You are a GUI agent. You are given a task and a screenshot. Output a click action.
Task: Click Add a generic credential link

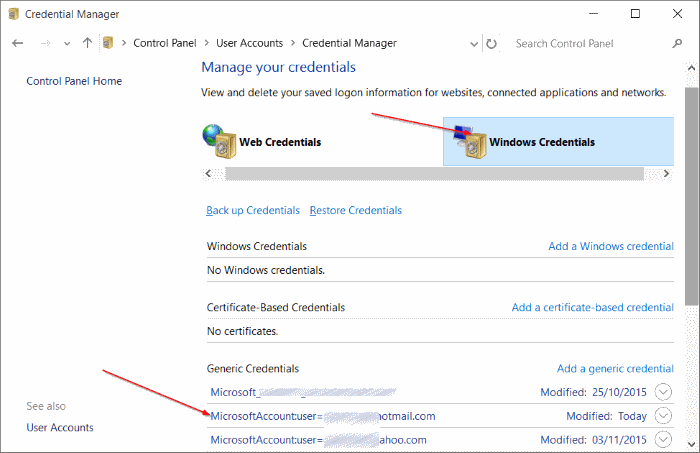point(615,368)
